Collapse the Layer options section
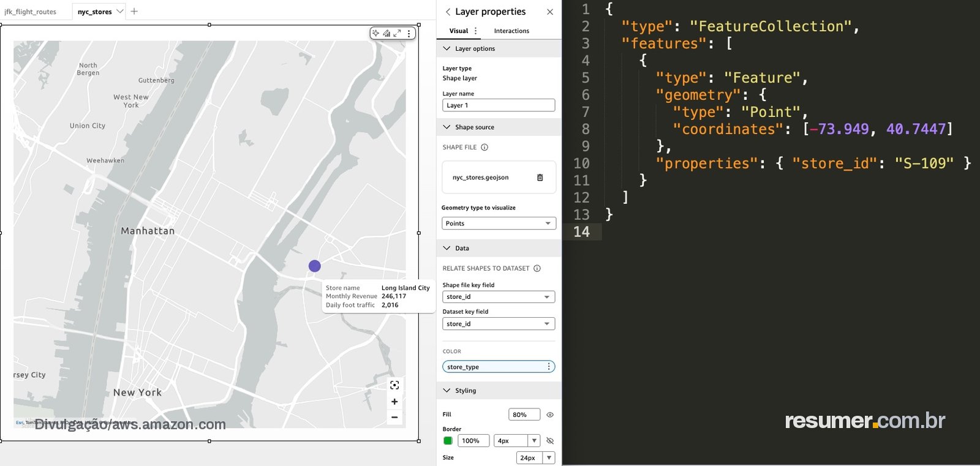Screen dimensions: 980x466 (447, 48)
